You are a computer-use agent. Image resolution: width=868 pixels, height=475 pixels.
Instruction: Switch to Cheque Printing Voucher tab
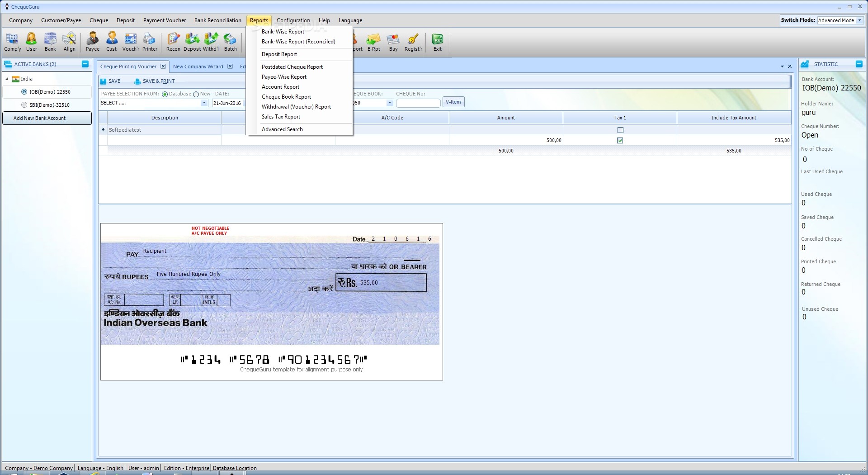[x=128, y=66]
